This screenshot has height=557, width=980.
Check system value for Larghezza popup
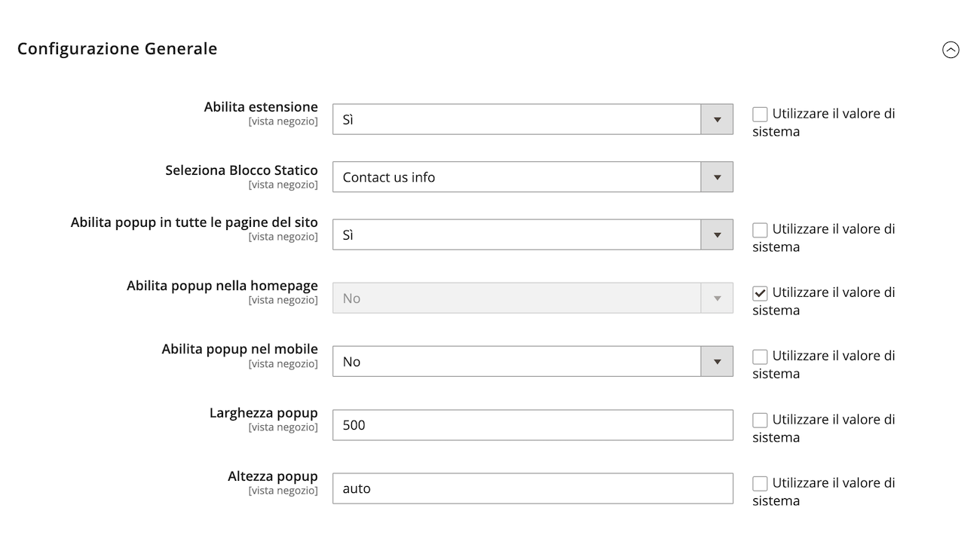click(x=760, y=420)
